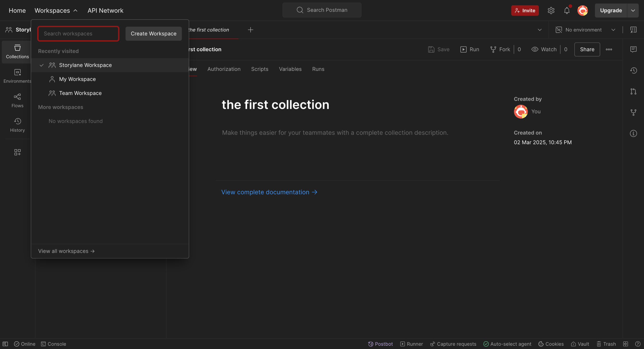Toggle the sidebar visibility icon at bottom left

tap(5, 344)
